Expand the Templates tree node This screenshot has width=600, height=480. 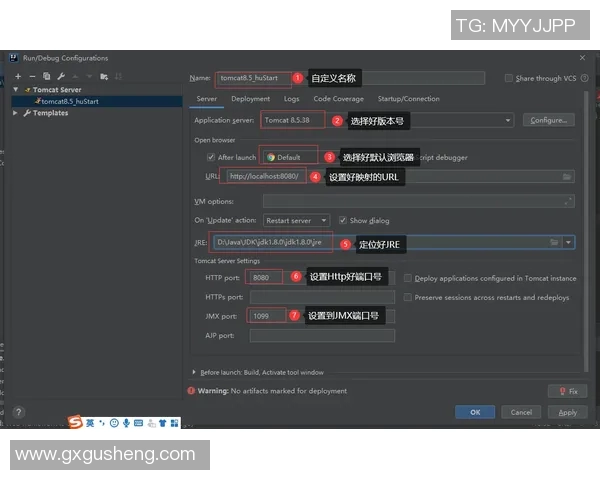(16, 113)
